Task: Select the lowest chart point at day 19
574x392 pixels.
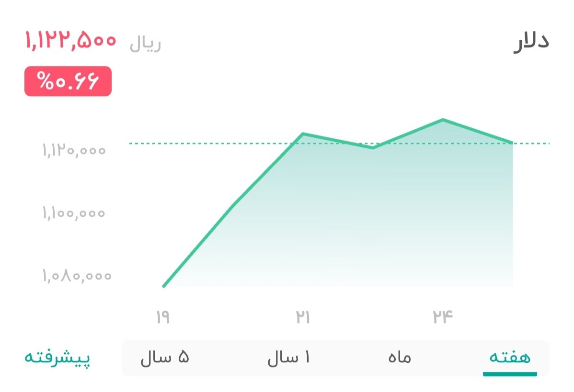Action: click(164, 286)
